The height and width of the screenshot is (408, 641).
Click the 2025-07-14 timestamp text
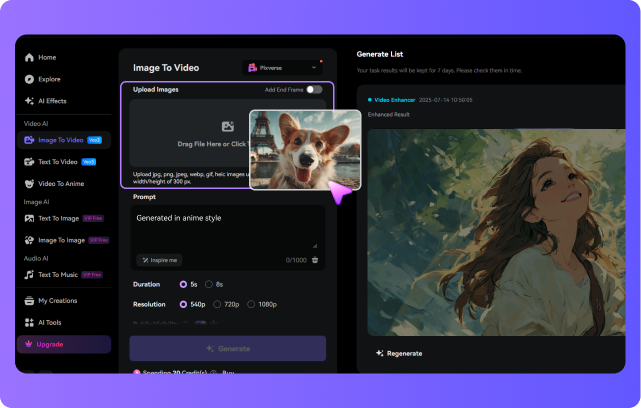(x=446, y=100)
